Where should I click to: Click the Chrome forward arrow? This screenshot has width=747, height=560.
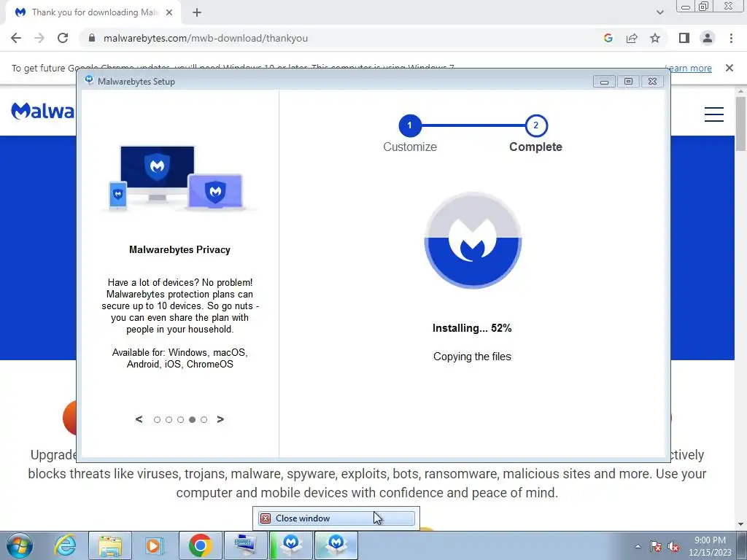[x=39, y=38]
